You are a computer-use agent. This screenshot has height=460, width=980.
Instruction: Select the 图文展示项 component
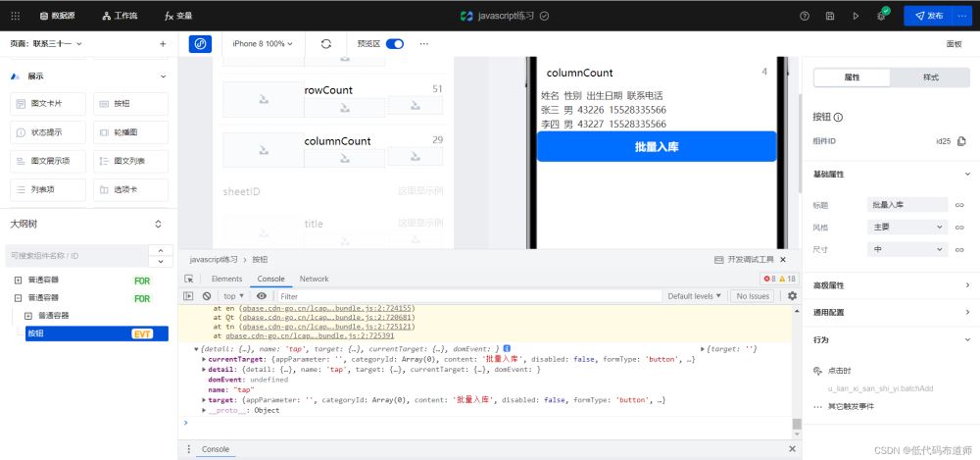point(47,161)
